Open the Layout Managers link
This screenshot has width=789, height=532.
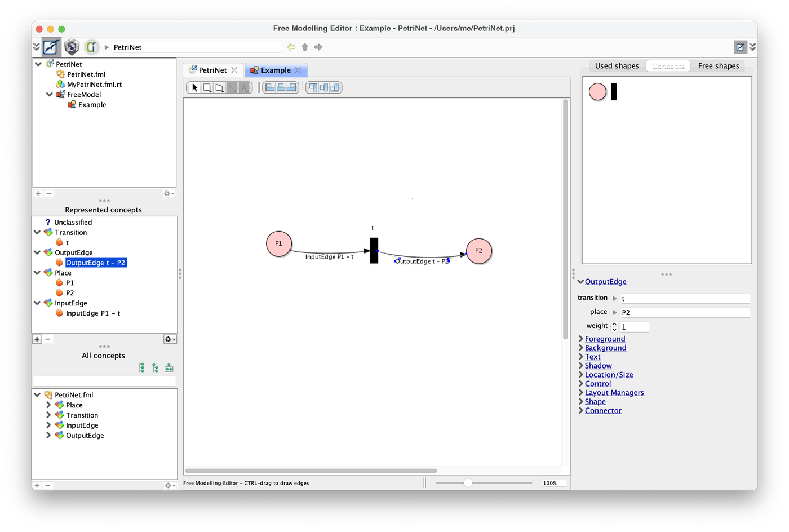(x=614, y=393)
